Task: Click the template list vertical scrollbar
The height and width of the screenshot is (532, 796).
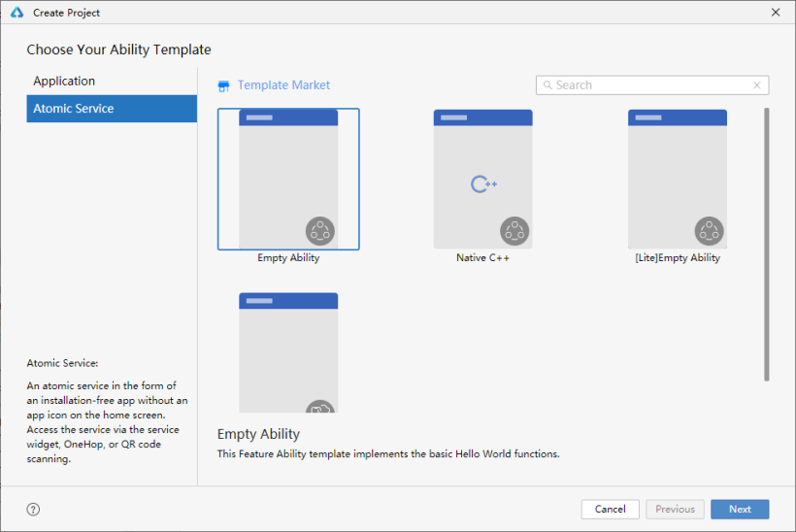Action: [x=767, y=245]
